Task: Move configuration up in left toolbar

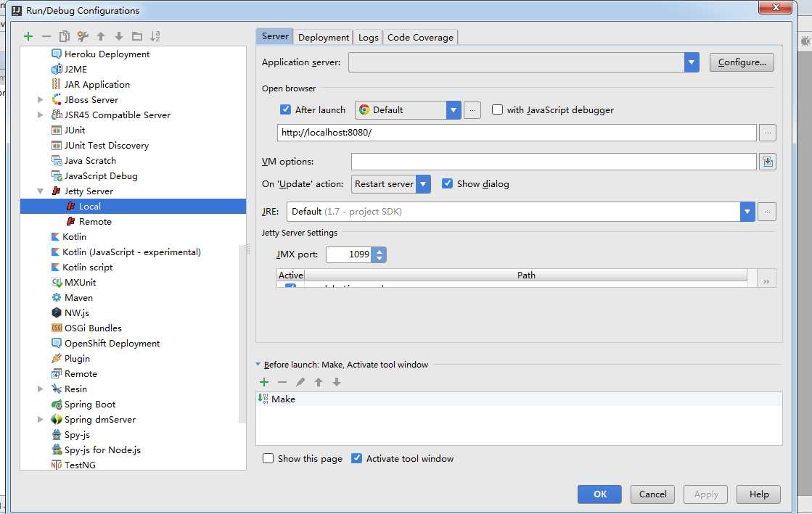Action: (x=101, y=36)
